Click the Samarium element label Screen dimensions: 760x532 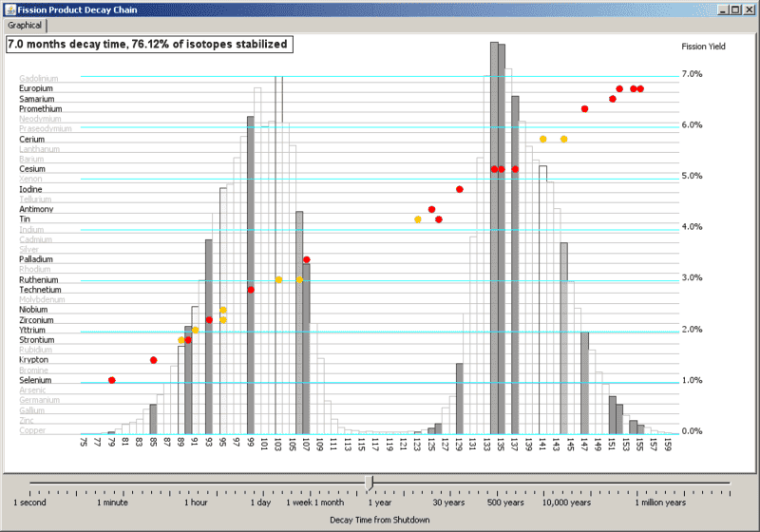pyautogui.click(x=37, y=99)
